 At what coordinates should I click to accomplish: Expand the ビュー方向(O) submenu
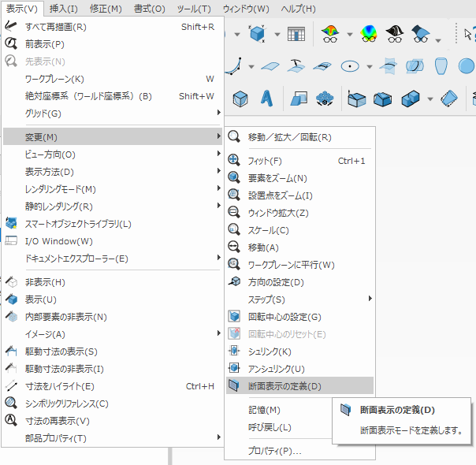tap(113, 154)
